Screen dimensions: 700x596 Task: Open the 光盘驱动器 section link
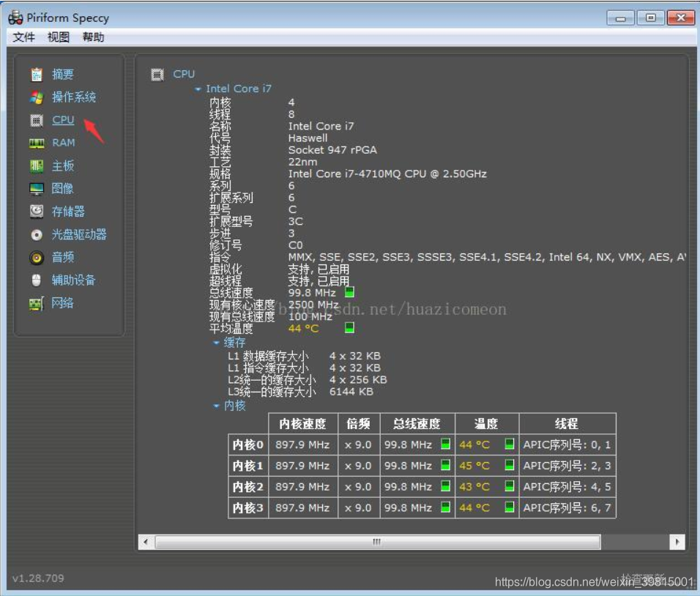tap(79, 235)
